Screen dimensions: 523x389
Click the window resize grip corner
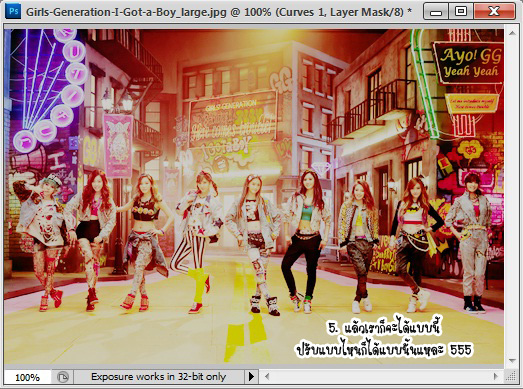[x=511, y=377]
